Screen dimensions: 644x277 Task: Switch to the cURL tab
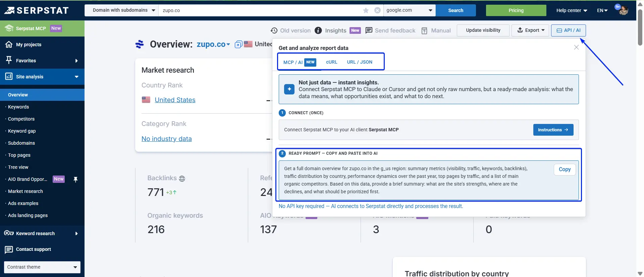(331, 62)
